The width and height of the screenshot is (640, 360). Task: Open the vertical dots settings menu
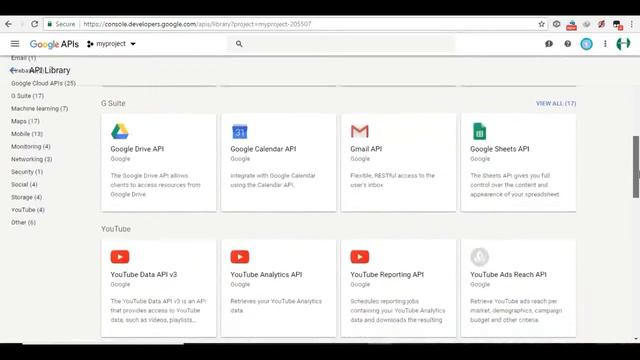pyautogui.click(x=605, y=44)
